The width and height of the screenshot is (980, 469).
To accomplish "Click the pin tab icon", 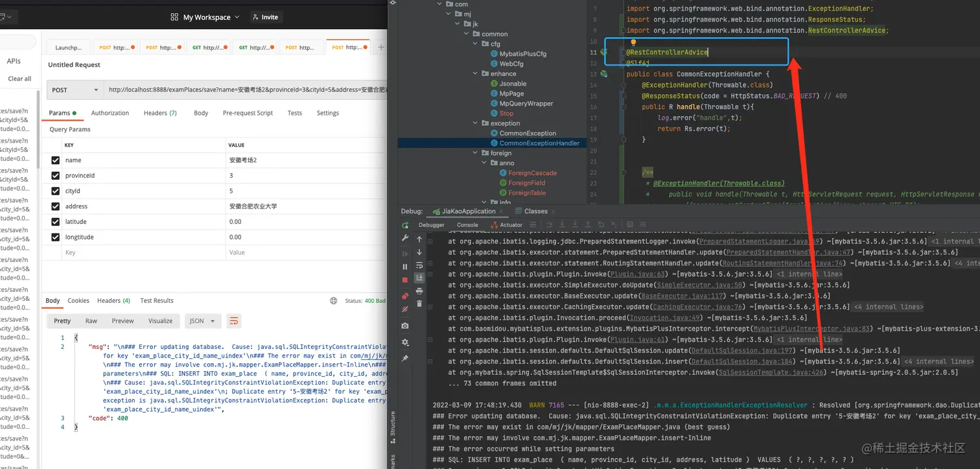I will pyautogui.click(x=405, y=358).
